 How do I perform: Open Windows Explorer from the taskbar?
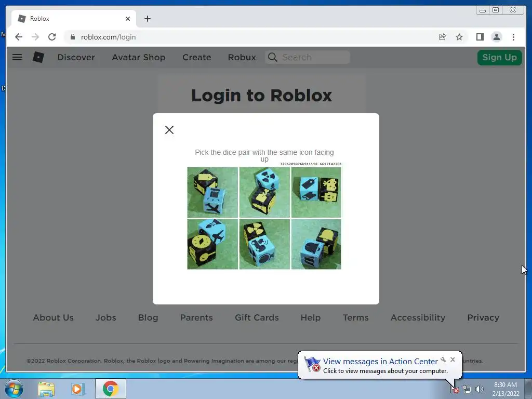46,389
